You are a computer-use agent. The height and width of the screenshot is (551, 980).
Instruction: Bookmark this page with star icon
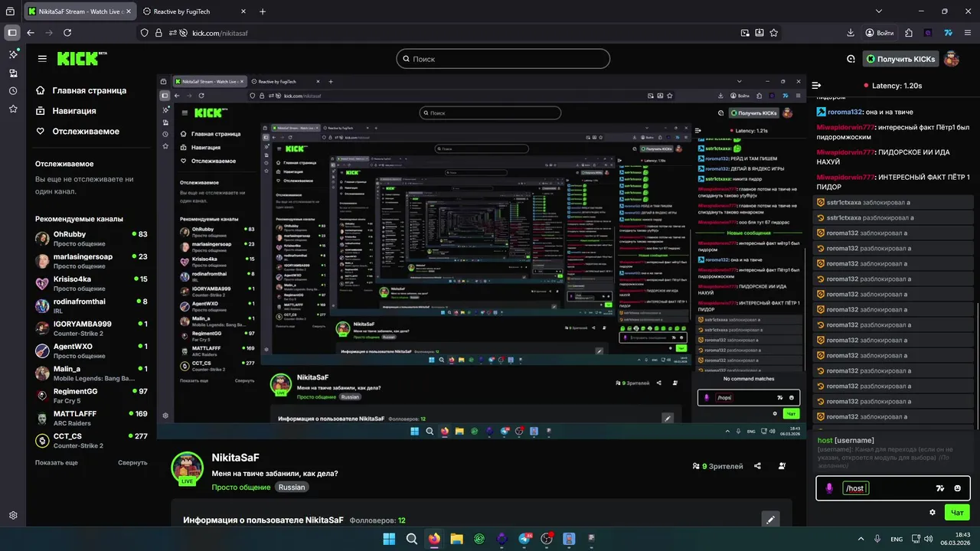[774, 33]
